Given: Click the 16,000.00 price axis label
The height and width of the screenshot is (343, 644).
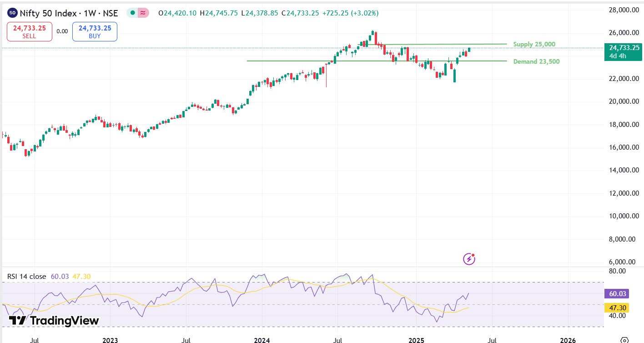Looking at the screenshot, I should [x=624, y=147].
